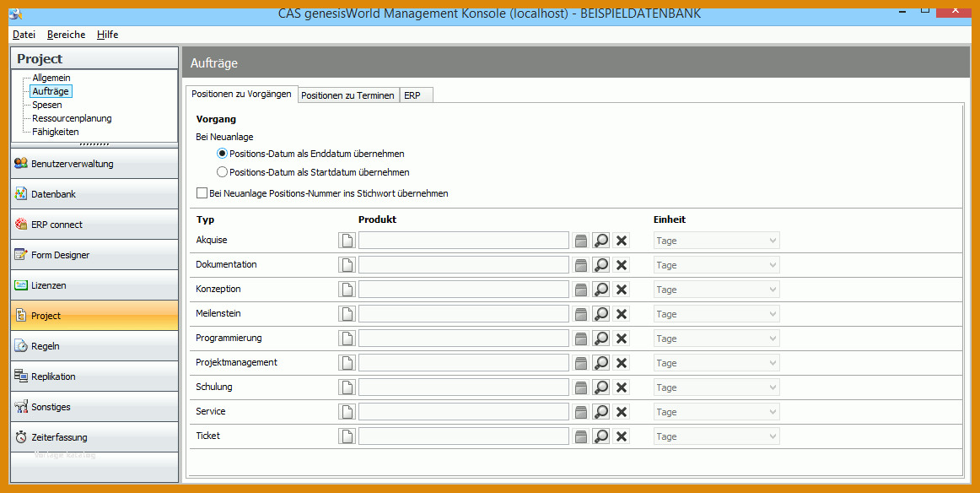Viewport: 980px width, 493px height.
Task: Open the Benutzerverwaltung section
Action: click(94, 164)
